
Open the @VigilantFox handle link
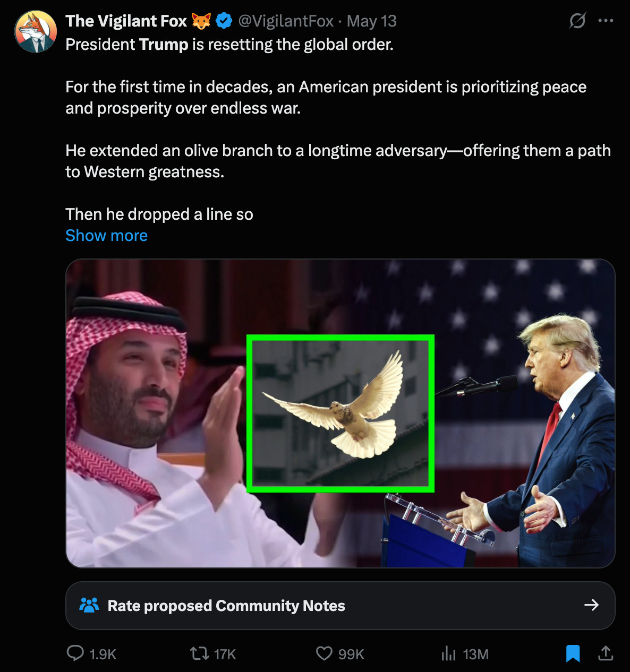pos(286,21)
